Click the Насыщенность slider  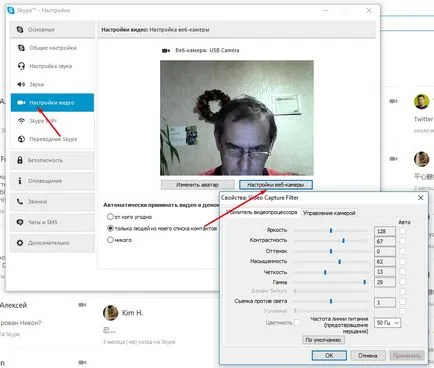(x=331, y=262)
